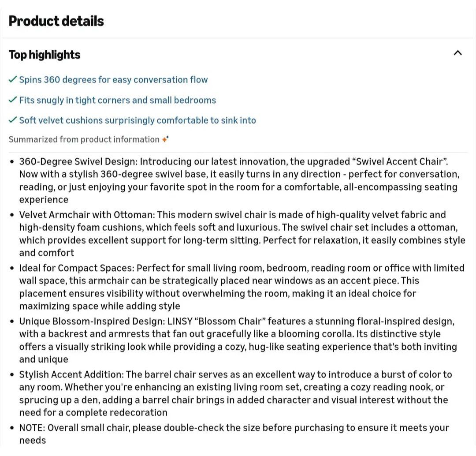Open the Soft velvet cushions highlight link
The width and height of the screenshot is (476, 456).
(x=137, y=120)
